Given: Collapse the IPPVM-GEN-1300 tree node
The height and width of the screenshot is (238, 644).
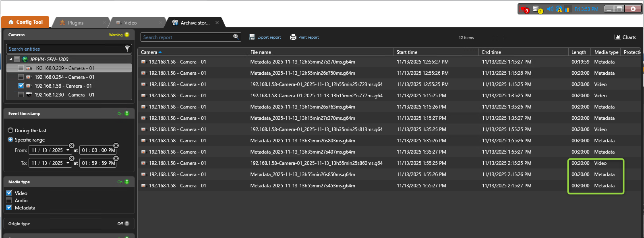Looking at the screenshot, I should 10,59.
